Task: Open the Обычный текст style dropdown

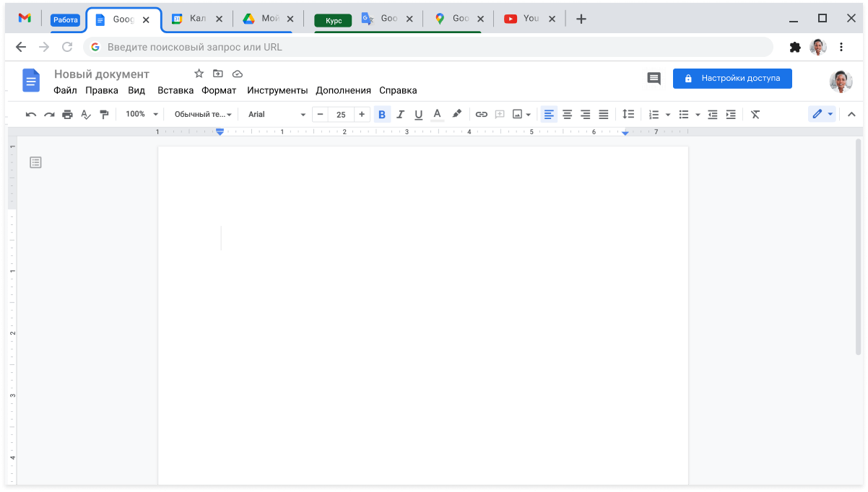Action: click(x=203, y=115)
